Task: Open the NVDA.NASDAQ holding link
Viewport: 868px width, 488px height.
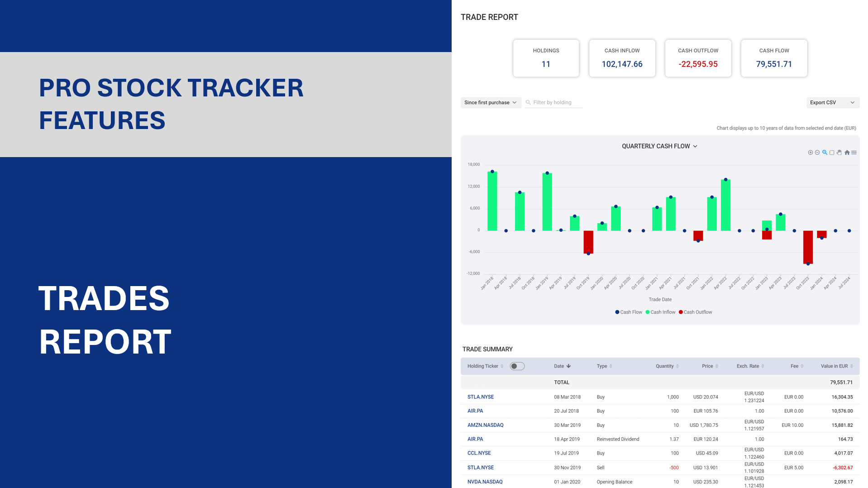Action: point(485,482)
